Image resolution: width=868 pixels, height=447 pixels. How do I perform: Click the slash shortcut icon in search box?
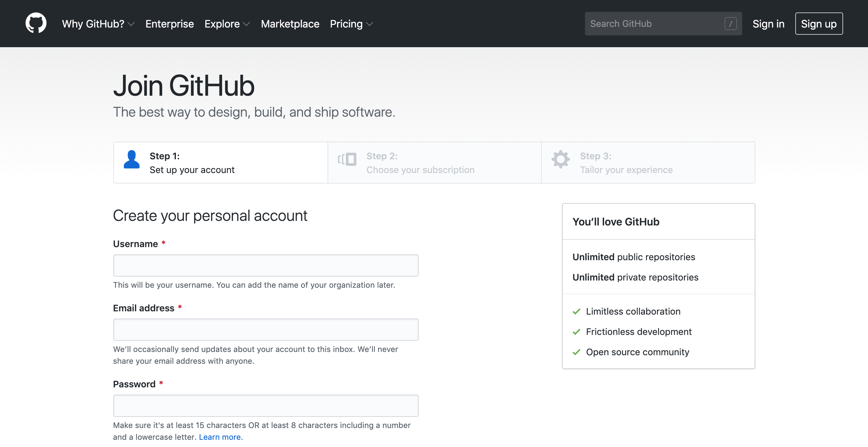(x=730, y=24)
